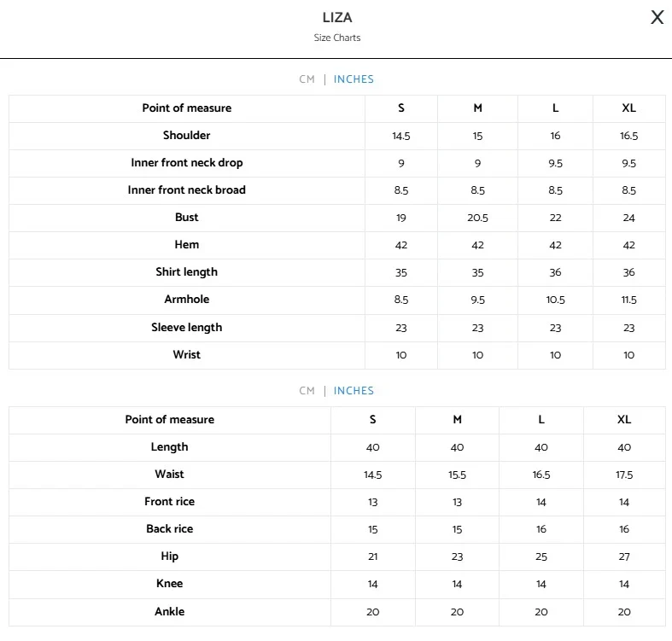672x641 pixels.
Task: Select the Waist value 15.5 for M
Action: click(x=458, y=475)
